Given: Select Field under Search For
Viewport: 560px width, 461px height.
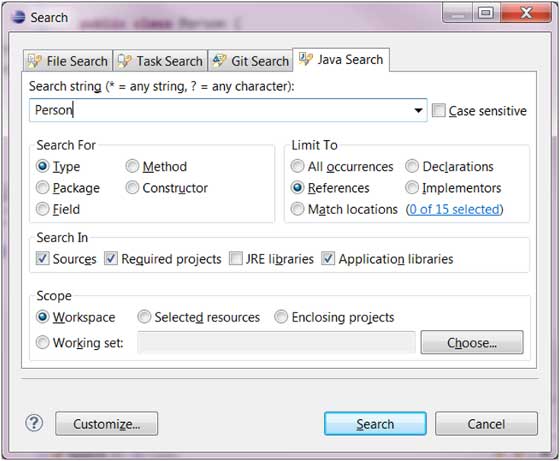Looking at the screenshot, I should point(42,209).
